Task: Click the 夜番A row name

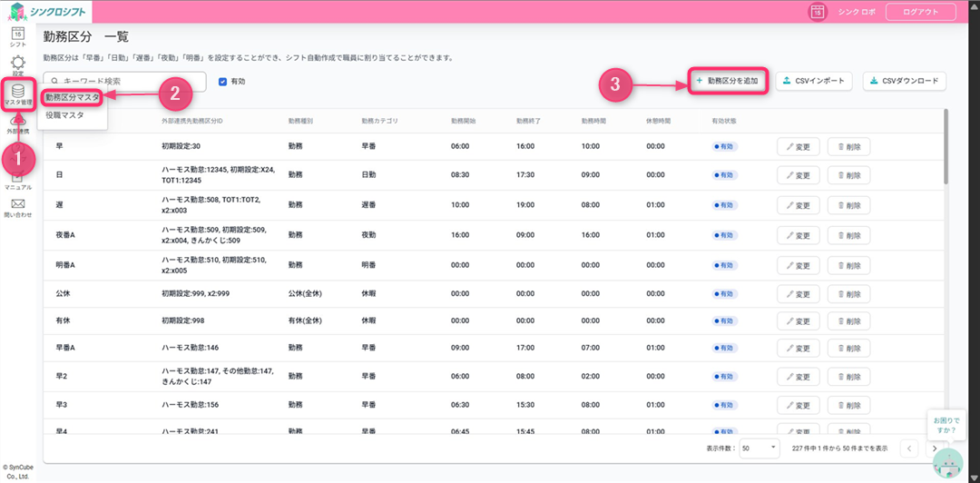Action: pyautogui.click(x=65, y=235)
